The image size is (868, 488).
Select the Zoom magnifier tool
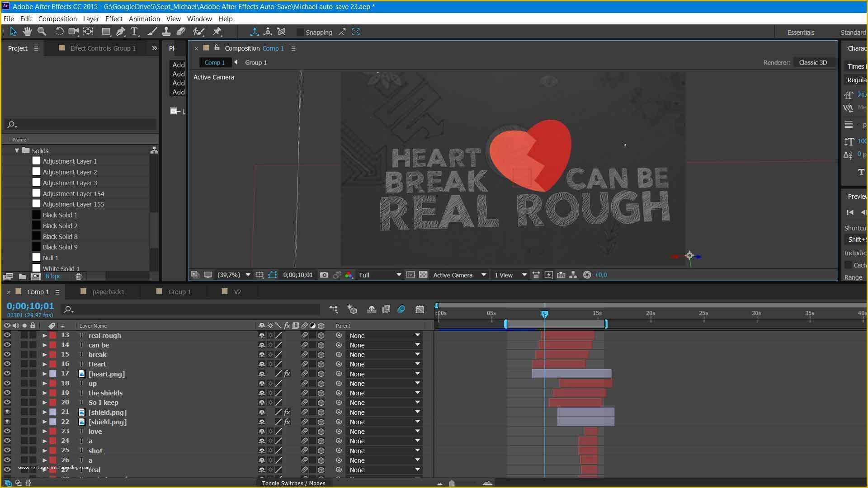(x=42, y=32)
